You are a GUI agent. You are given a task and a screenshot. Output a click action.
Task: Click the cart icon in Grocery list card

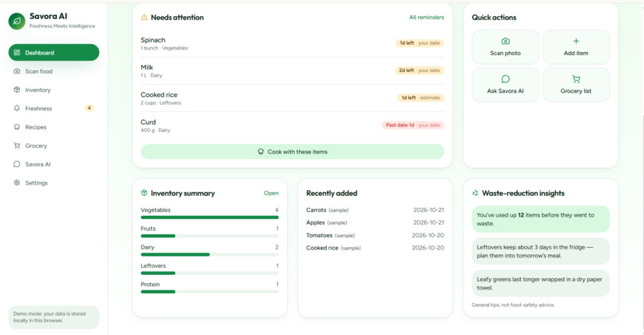(x=576, y=79)
